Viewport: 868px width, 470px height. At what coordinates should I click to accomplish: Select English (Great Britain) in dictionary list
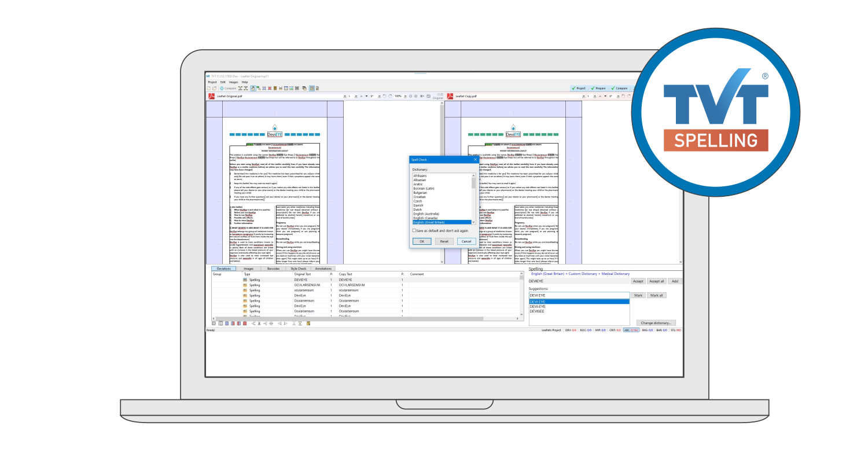tap(442, 222)
